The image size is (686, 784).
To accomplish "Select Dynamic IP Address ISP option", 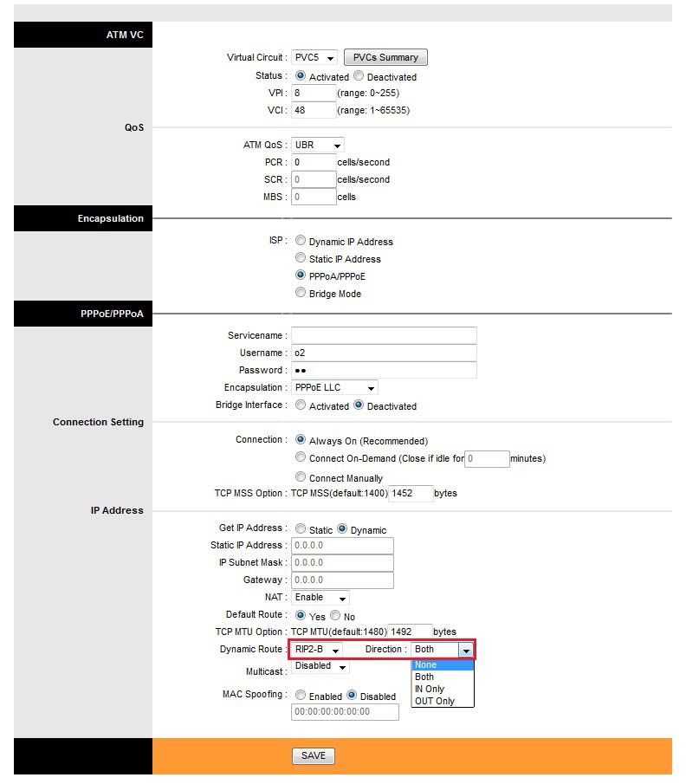I will 300,241.
